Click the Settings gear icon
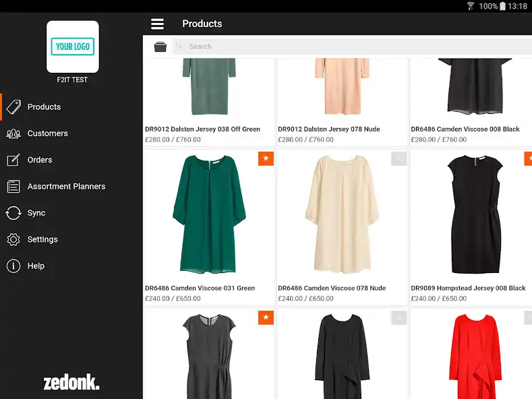Viewport: 532px width, 399px height. click(13, 239)
